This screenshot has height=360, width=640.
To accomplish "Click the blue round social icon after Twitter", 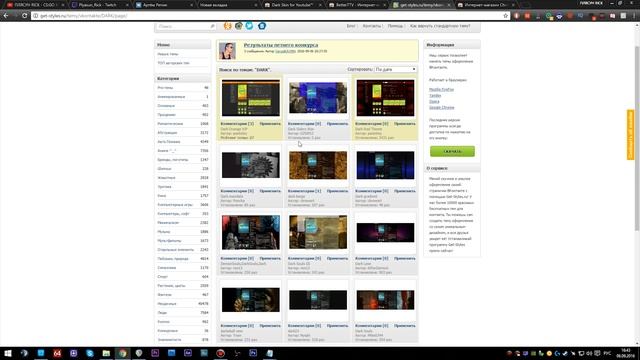I will pos(262,26).
